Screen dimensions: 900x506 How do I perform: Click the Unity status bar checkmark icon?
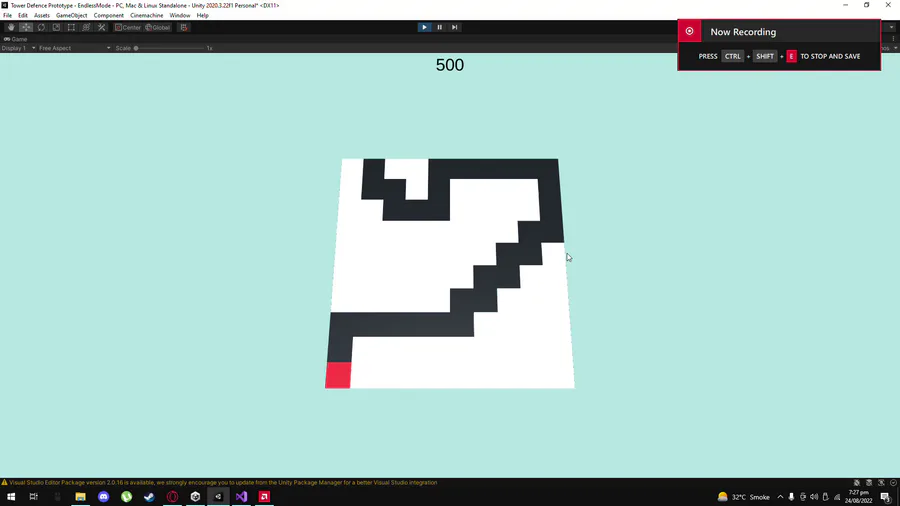(893, 482)
